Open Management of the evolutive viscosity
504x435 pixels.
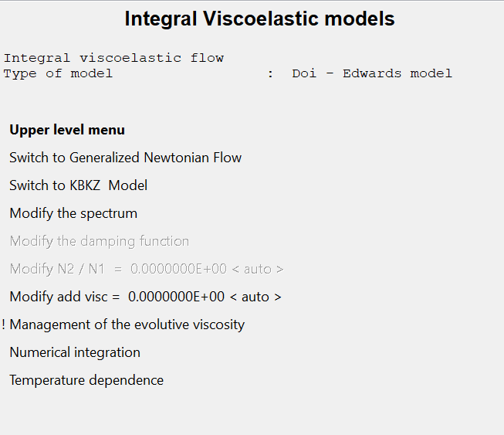(x=127, y=325)
